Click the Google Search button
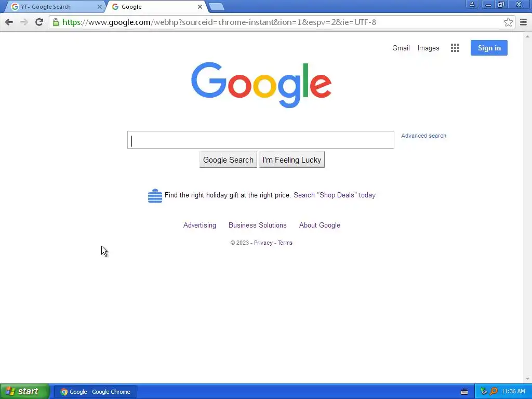 [228, 160]
